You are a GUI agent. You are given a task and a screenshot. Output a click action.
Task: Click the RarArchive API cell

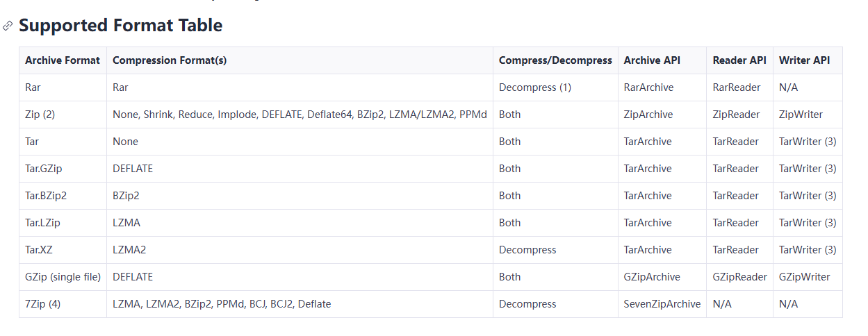[648, 87]
